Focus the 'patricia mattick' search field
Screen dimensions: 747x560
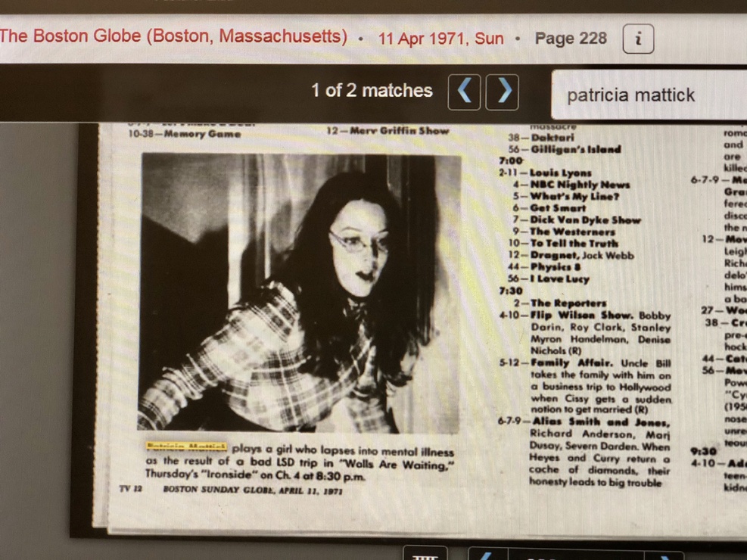coord(643,95)
